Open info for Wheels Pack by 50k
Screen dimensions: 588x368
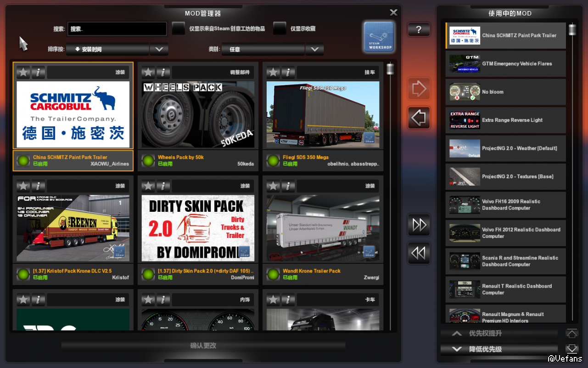coord(163,72)
